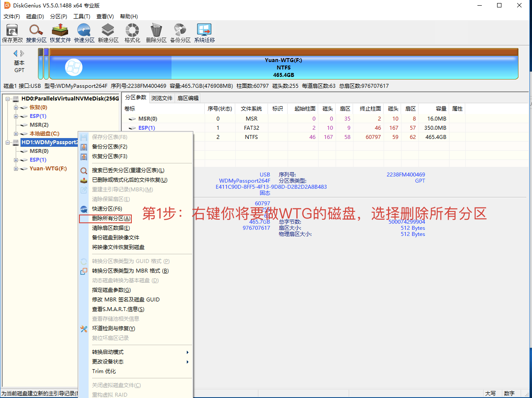Choose 指定磁盘参数(G) menu item
The image size is (532, 398).
point(135,290)
